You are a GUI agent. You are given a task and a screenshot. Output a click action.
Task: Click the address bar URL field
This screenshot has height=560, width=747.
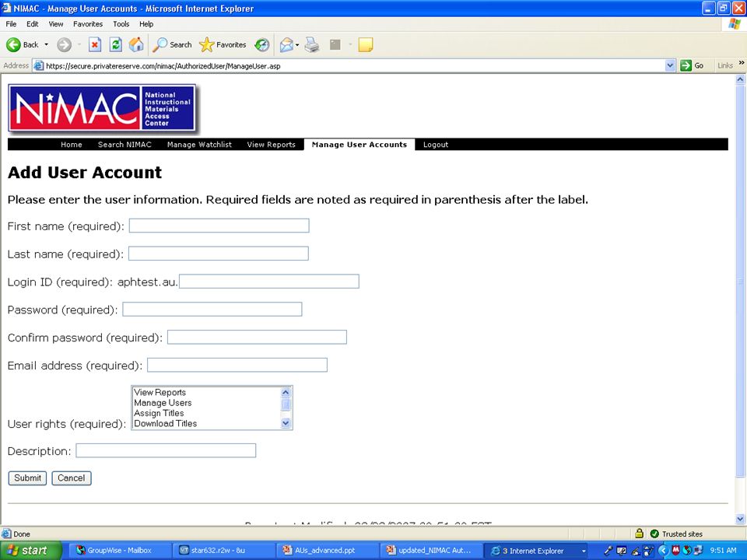[352, 65]
